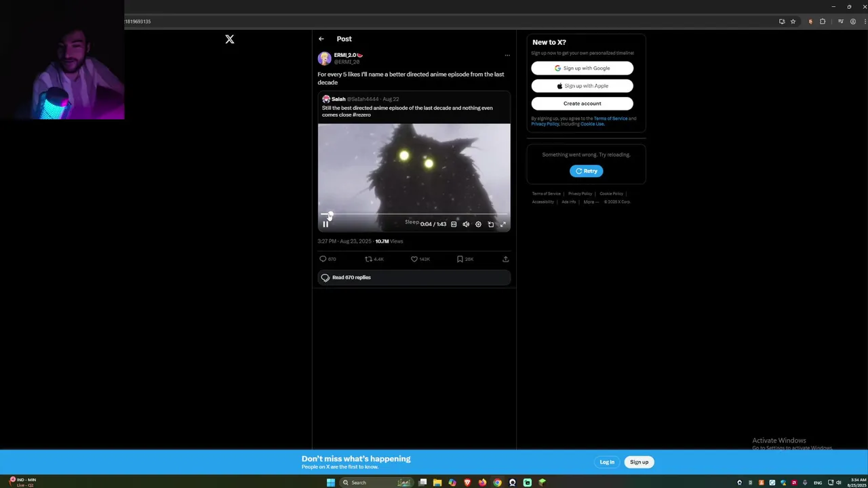The height and width of the screenshot is (488, 868).
Task: Open footer Accessibility link
Action: [x=542, y=202]
